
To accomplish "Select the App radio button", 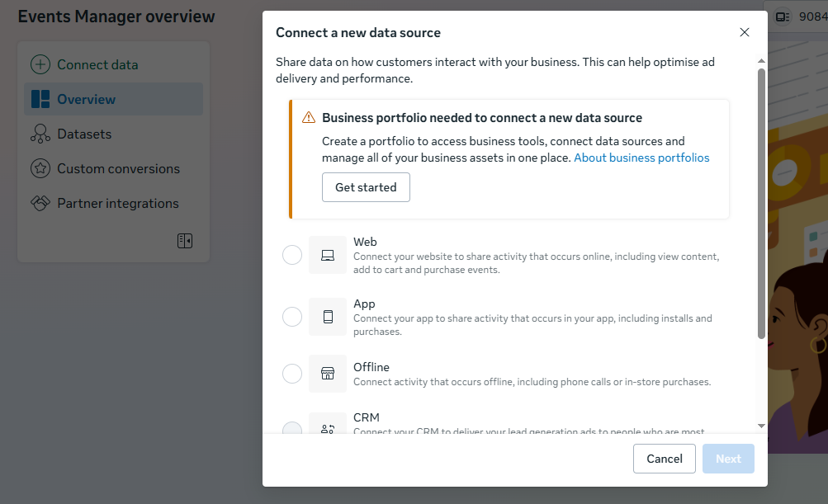I will 292,317.
